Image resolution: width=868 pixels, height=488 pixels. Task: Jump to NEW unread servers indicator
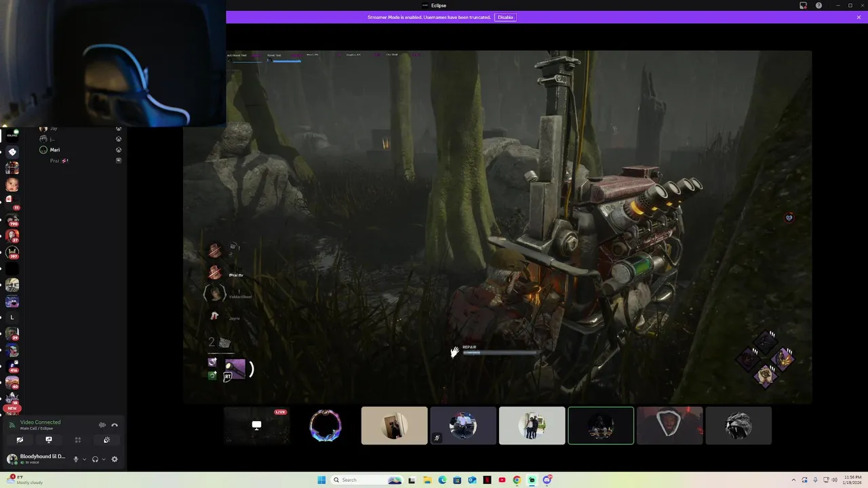click(x=12, y=408)
